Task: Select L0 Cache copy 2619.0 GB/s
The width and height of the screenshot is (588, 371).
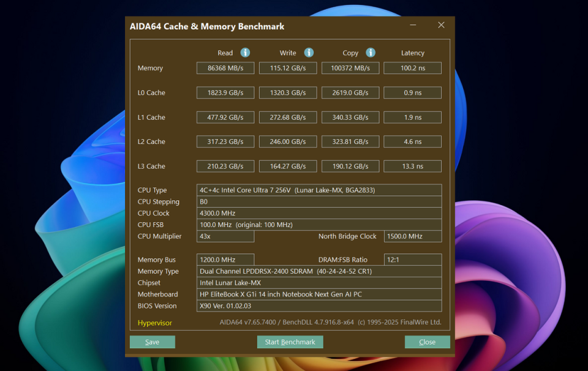Action: click(350, 92)
